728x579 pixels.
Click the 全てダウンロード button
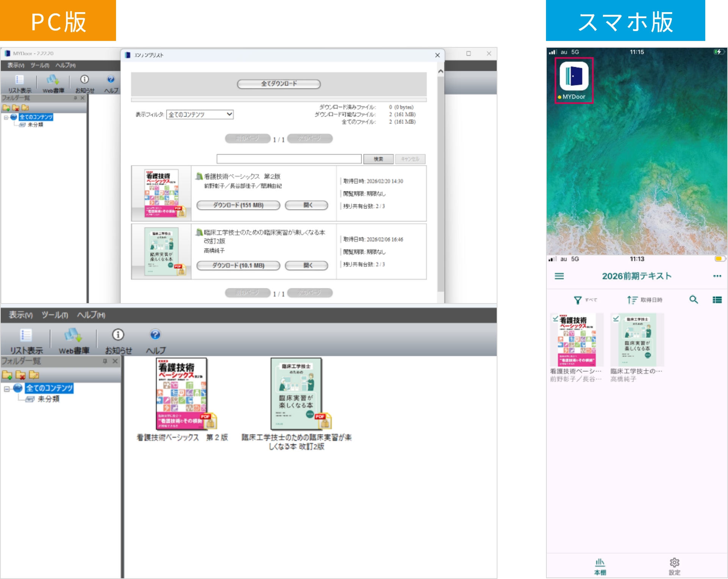[279, 84]
